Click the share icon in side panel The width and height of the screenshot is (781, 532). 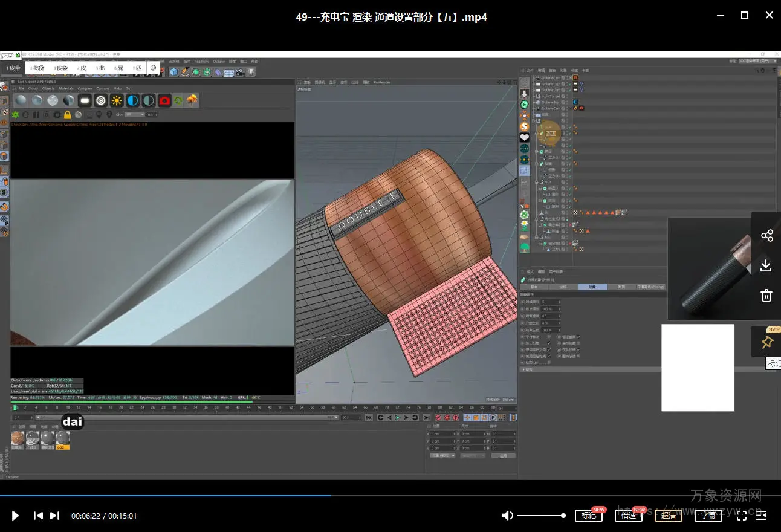pyautogui.click(x=766, y=236)
